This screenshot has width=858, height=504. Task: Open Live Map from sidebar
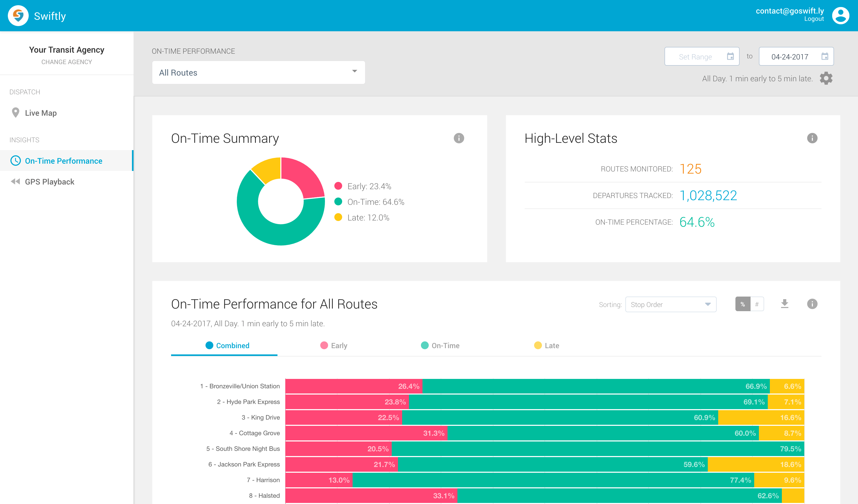point(41,113)
